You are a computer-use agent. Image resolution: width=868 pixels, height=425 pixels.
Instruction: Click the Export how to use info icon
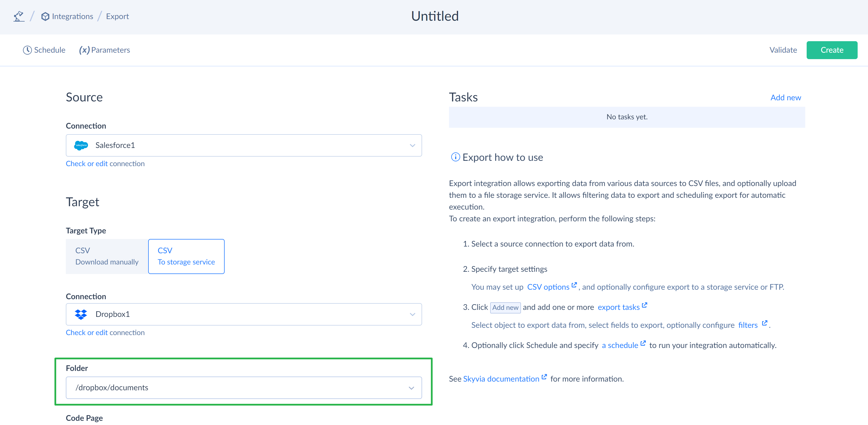point(455,157)
